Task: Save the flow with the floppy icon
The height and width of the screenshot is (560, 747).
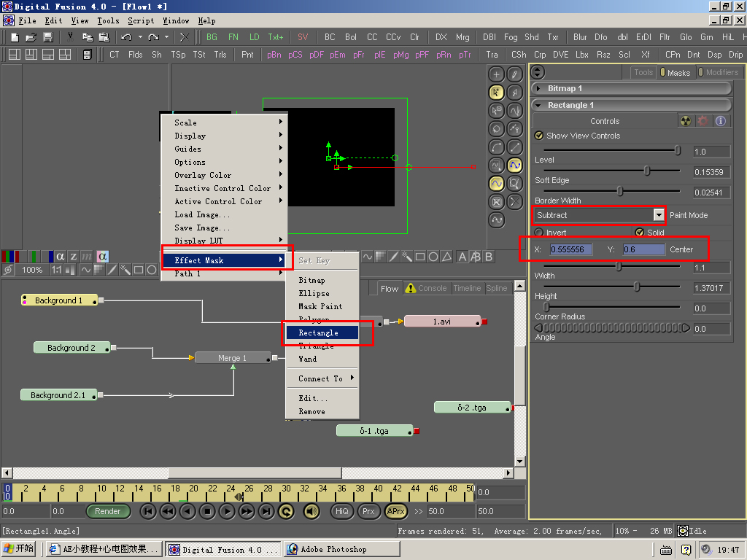Action: pos(47,37)
